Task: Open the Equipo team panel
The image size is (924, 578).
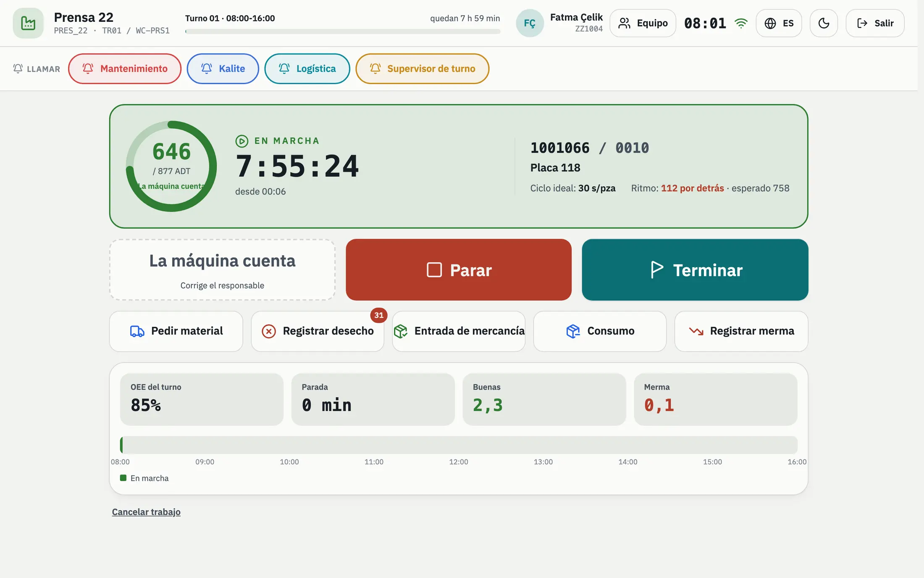Action: click(x=643, y=23)
